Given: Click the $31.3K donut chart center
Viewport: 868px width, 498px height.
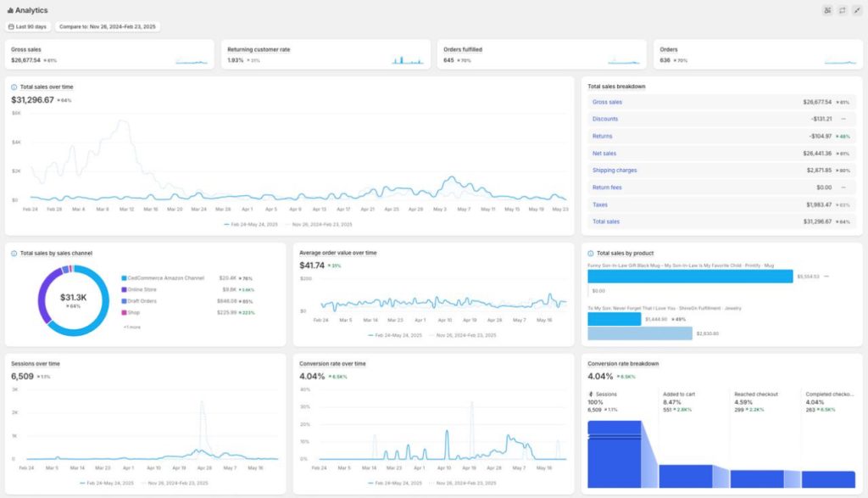Looking at the screenshot, I should tap(73, 300).
